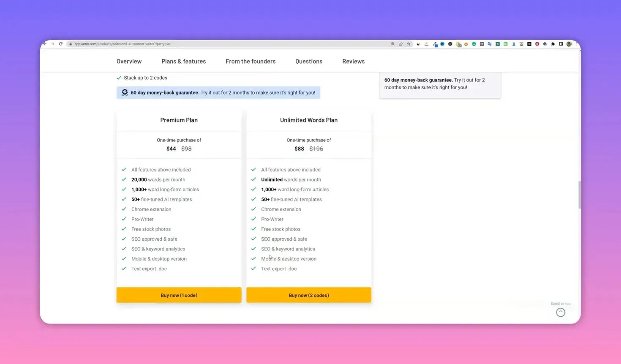Reload the page with the refresh icon
Screen dimensions: 621x364
pyautogui.click(x=60, y=44)
